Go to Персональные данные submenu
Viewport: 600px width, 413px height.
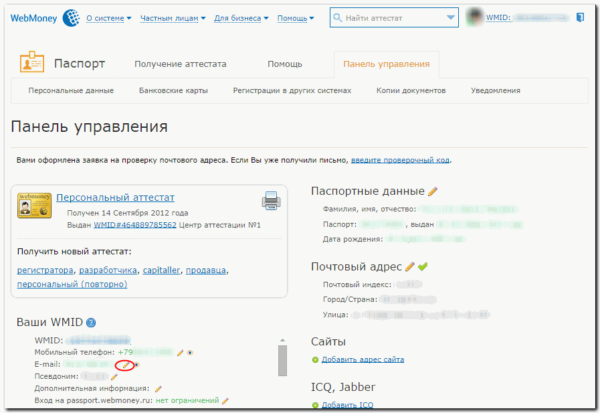pyautogui.click(x=71, y=91)
